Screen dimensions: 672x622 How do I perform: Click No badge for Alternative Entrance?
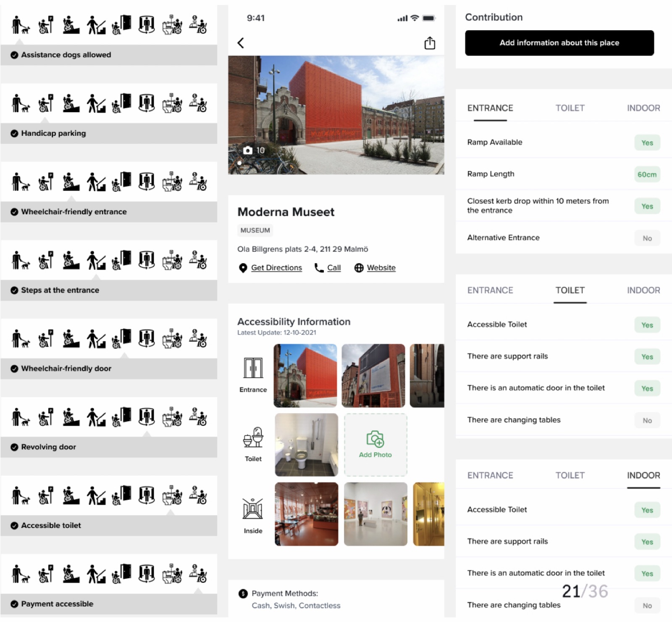tap(647, 238)
